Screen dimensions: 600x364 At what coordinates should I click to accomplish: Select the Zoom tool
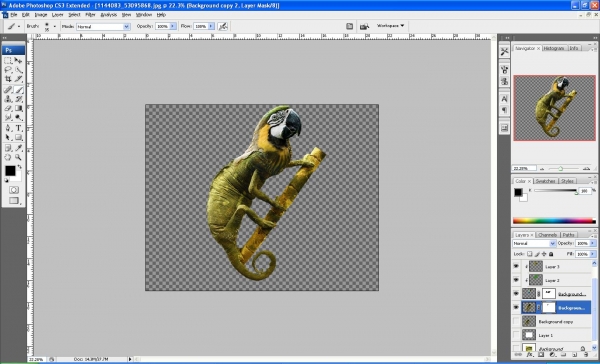pos(18,157)
